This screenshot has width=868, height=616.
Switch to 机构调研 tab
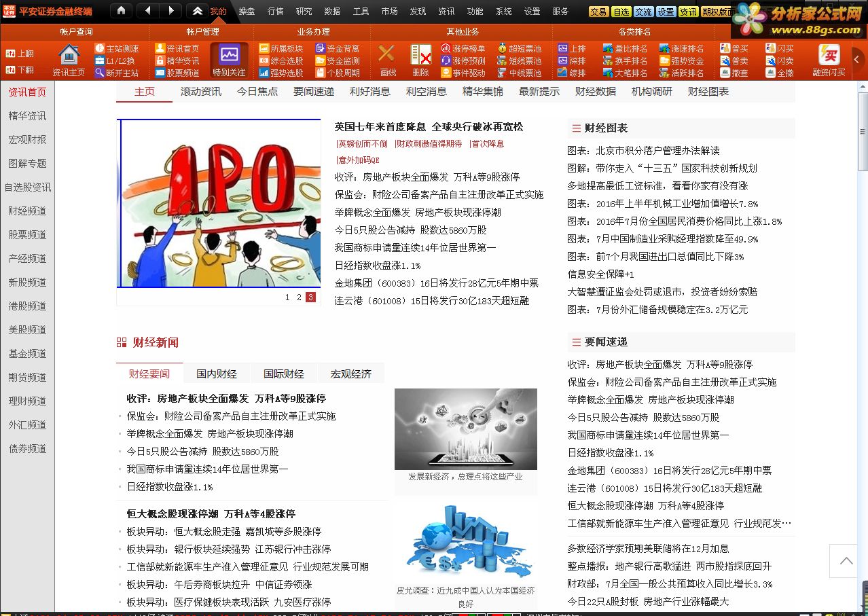coord(651,92)
